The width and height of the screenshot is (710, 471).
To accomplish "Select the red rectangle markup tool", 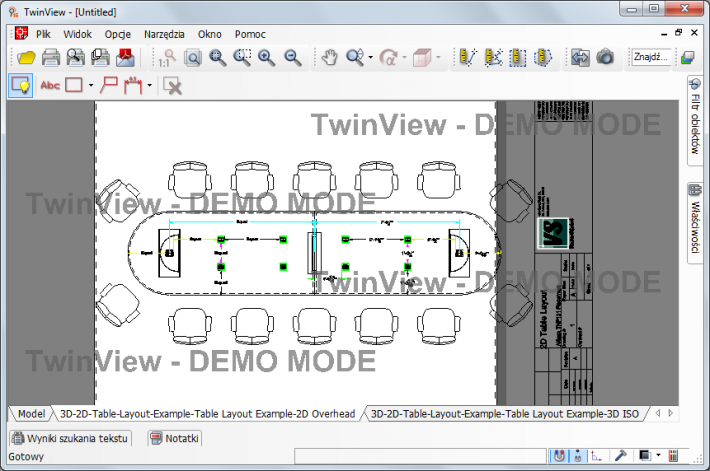I will 74,85.
